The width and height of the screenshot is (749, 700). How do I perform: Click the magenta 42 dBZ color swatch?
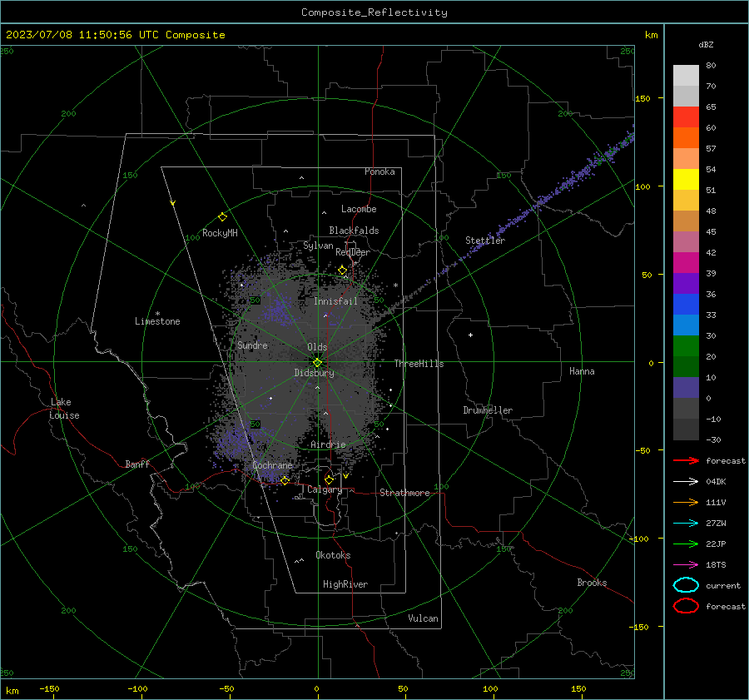[686, 262]
